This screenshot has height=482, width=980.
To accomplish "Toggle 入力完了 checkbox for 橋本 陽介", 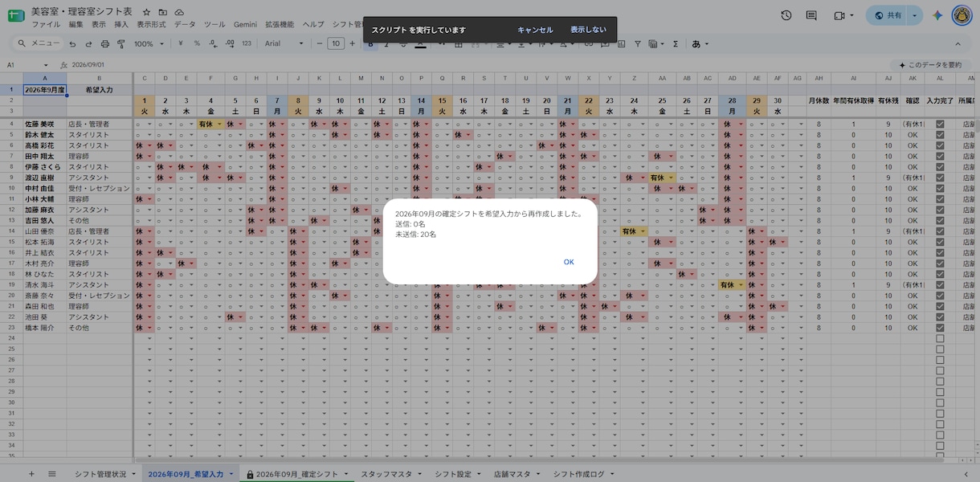I will click(940, 328).
